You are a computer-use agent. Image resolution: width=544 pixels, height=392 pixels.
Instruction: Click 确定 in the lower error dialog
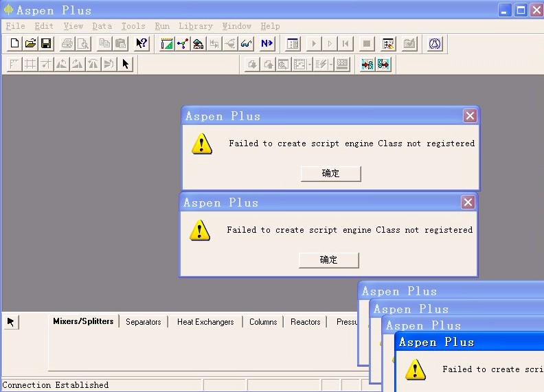tap(328, 260)
